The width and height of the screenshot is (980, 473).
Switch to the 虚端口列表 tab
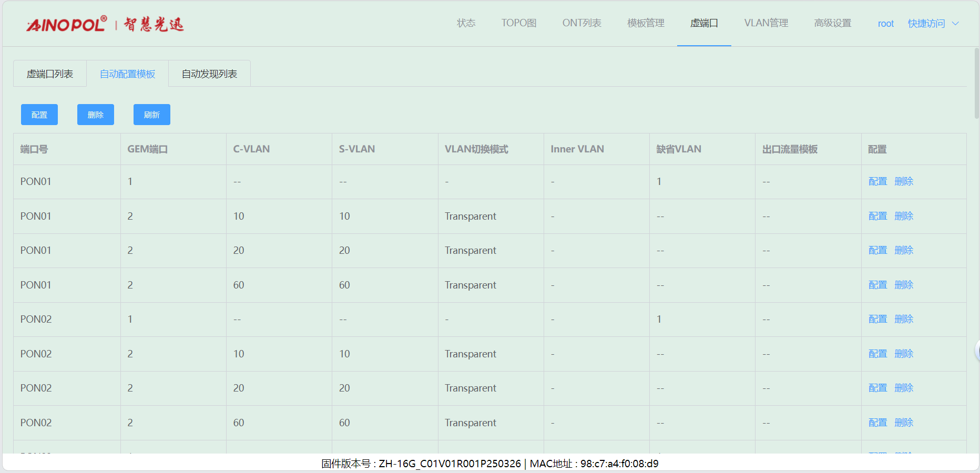pyautogui.click(x=50, y=74)
